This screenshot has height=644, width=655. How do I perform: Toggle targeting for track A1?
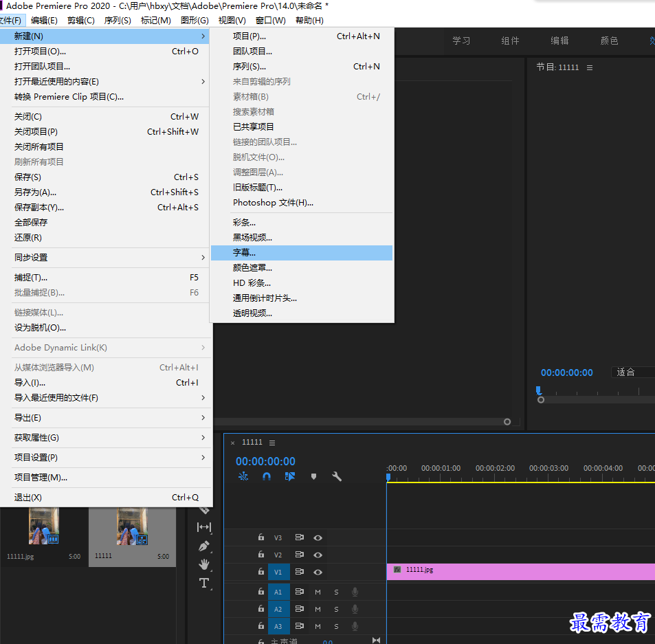click(x=278, y=592)
